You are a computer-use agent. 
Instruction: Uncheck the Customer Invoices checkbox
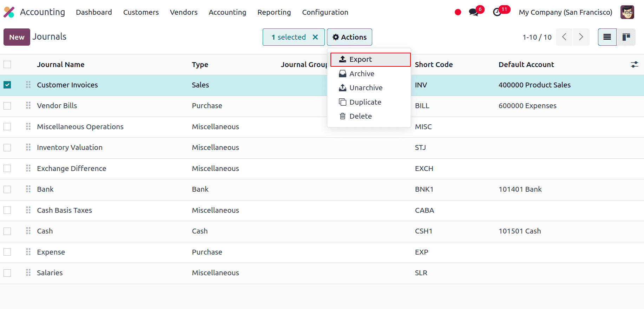[x=7, y=85]
